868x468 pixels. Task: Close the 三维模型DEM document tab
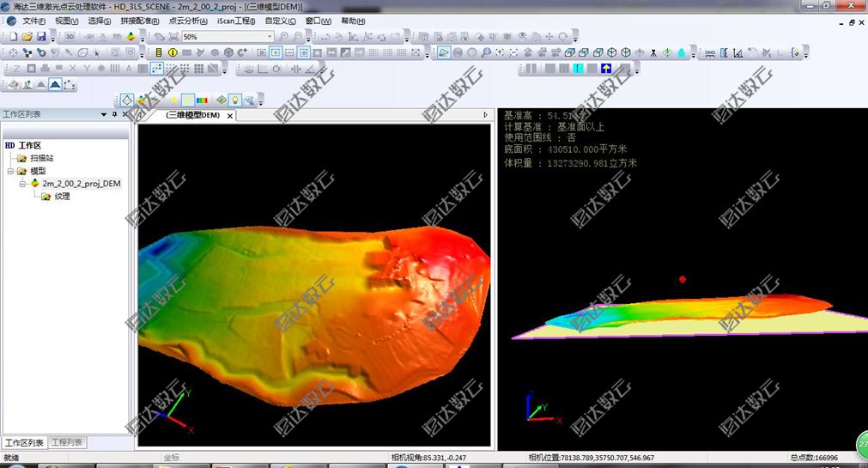[x=230, y=115]
